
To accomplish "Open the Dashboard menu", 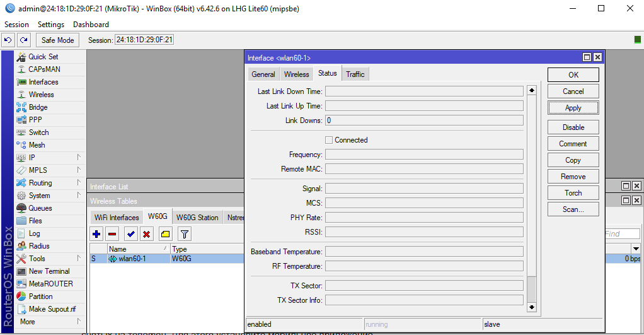I will pos(91,24).
